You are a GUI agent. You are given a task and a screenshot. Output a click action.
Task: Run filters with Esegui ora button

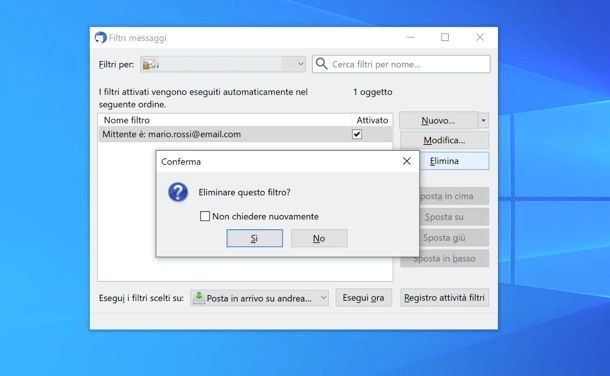pyautogui.click(x=363, y=298)
